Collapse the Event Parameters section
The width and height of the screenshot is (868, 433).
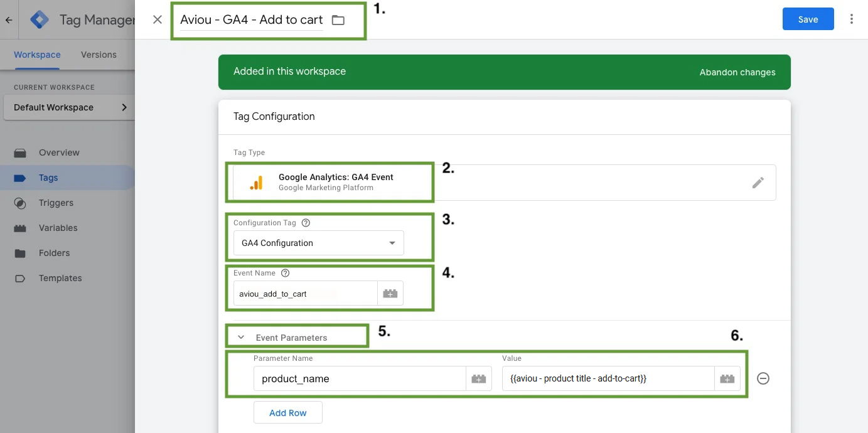[240, 338]
